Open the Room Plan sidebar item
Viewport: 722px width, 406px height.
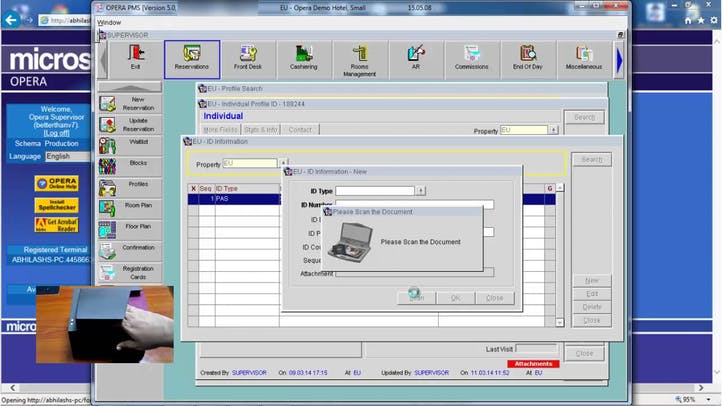[130, 209]
